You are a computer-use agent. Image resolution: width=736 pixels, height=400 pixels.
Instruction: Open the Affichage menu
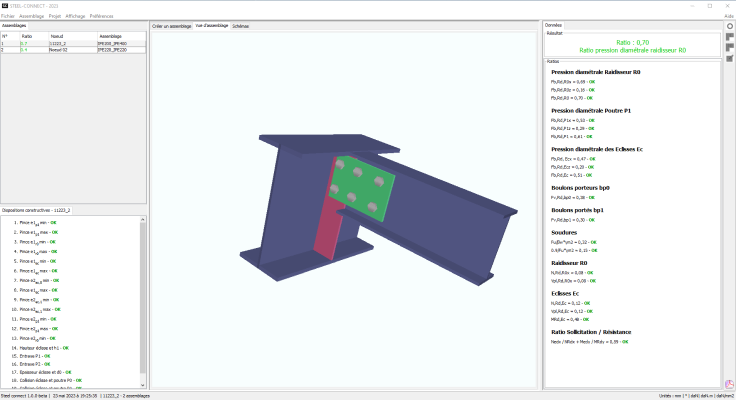coord(74,17)
